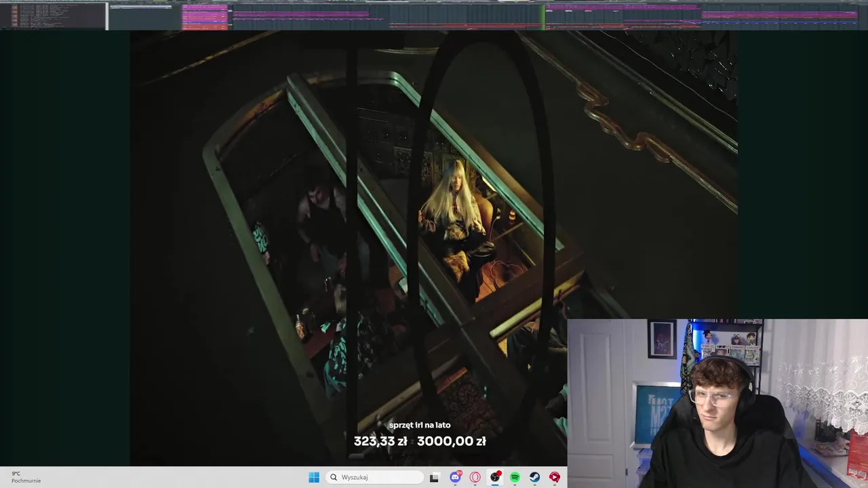Viewport: 868px width, 488px height.
Task: Click the Wyszukaj search box
Action: coord(374,477)
